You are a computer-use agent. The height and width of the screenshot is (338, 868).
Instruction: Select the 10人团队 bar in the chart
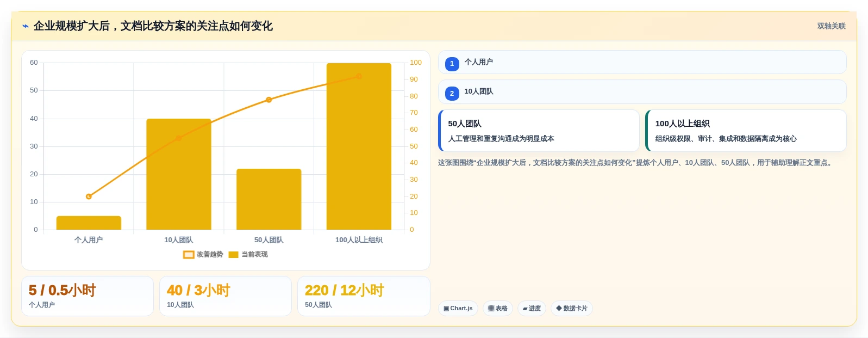[179, 174]
